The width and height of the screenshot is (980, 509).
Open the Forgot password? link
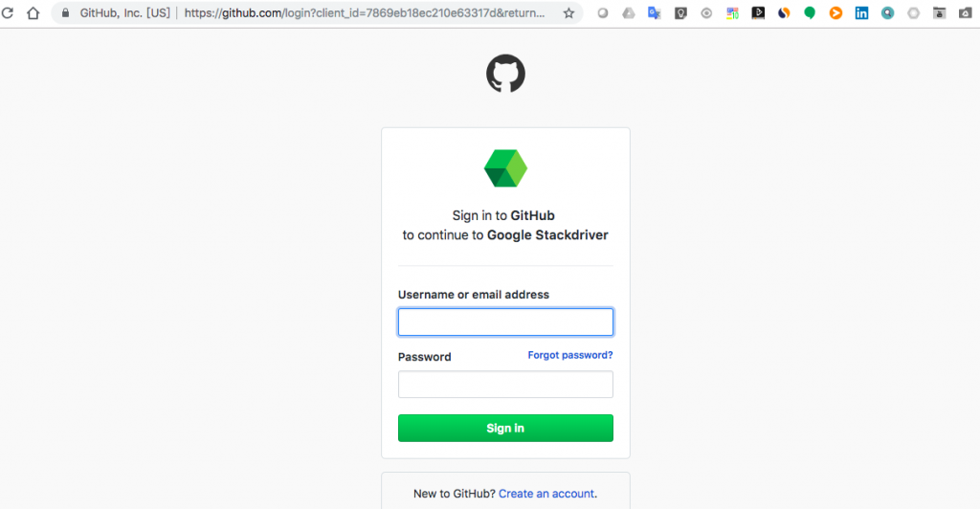(569, 355)
